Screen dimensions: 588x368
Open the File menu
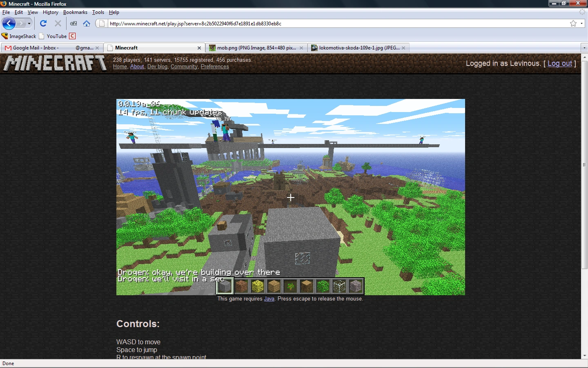6,12
